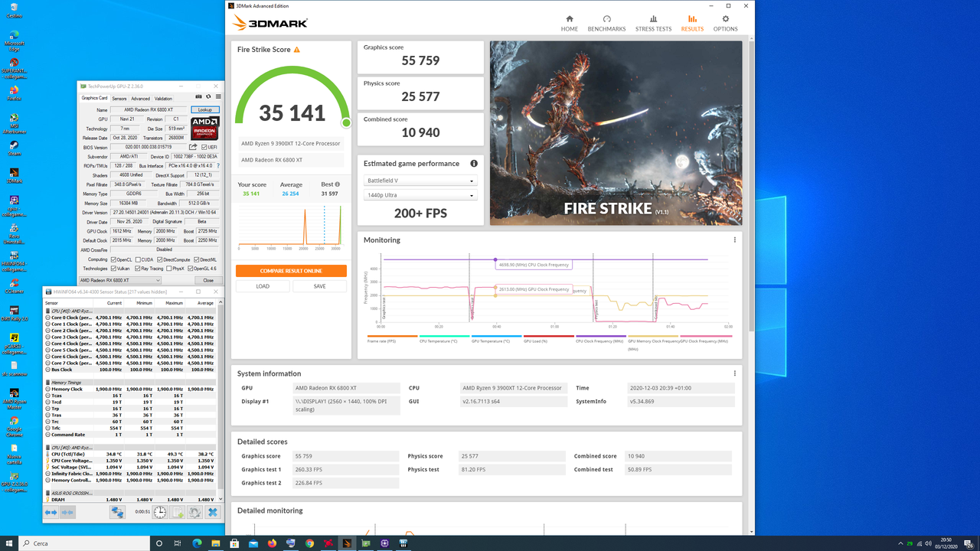This screenshot has width=980, height=551.
Task: Open the 1440p Ultra preset dropdown
Action: pos(420,194)
